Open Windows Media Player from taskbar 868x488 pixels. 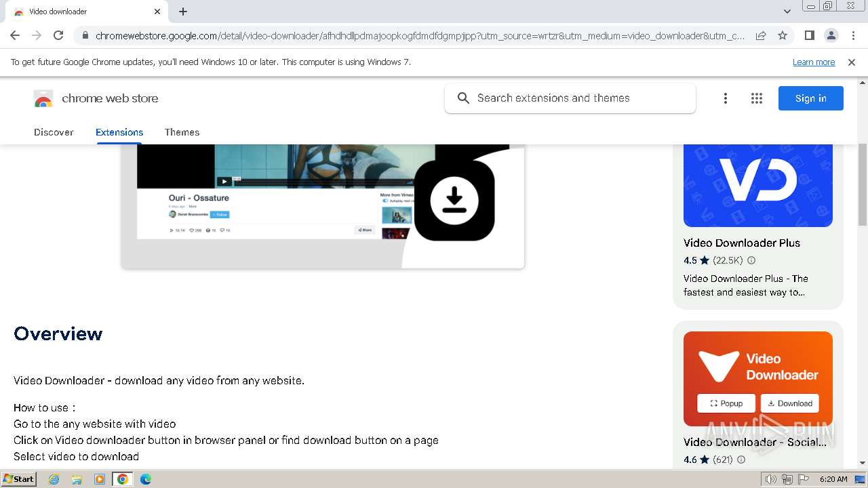pyautogui.click(x=100, y=479)
